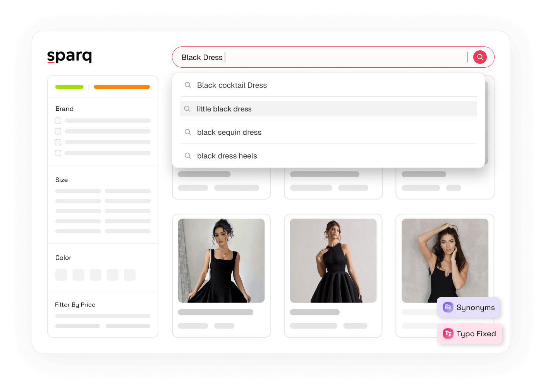The width and height of the screenshot is (548, 392).
Task: Click the Typo Fixed badge
Action: 469,333
